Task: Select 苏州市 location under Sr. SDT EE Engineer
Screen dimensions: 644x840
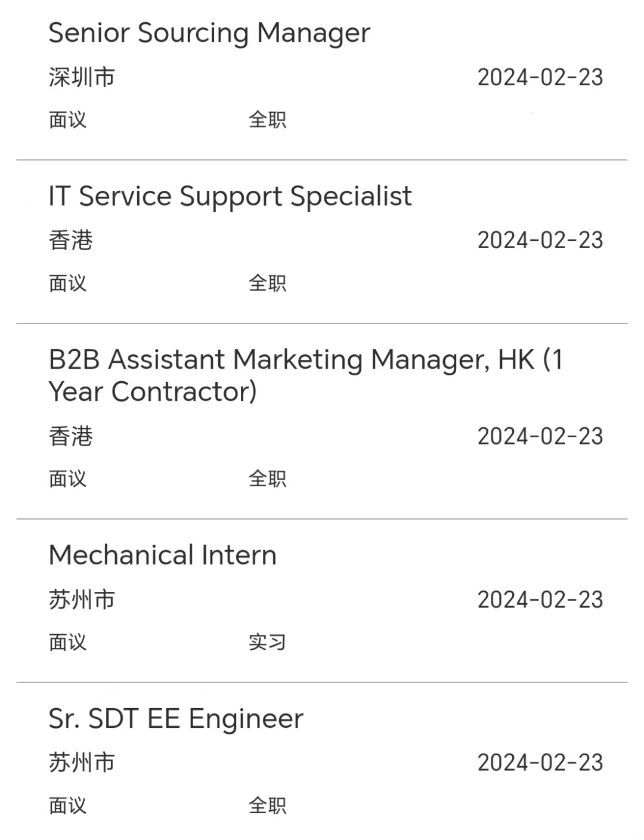Action: [82, 762]
